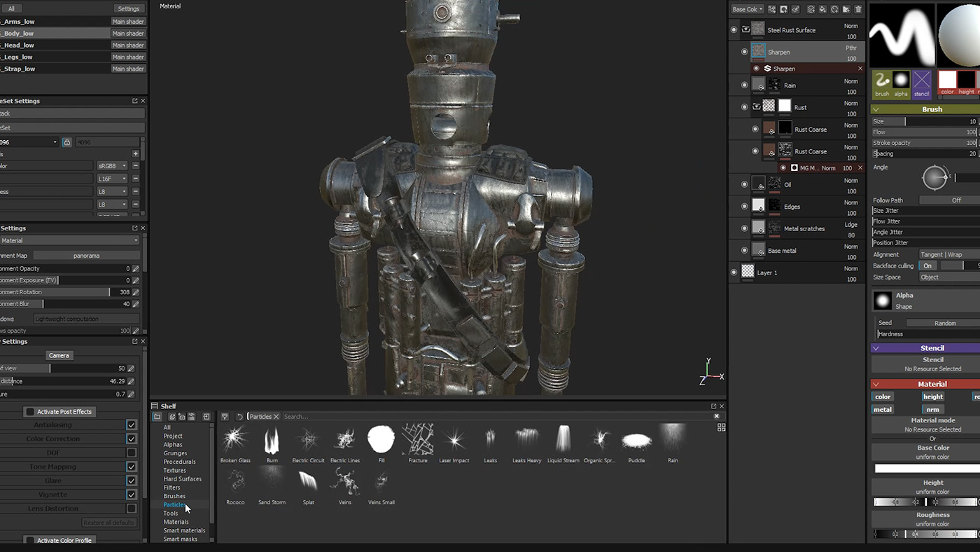Remove the Sharpen filter effect

point(860,69)
